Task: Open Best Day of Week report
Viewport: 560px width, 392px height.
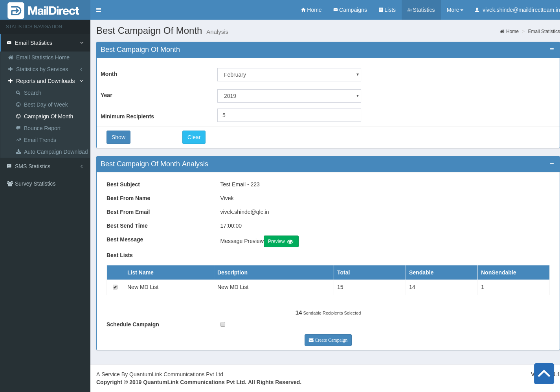Action: [x=46, y=105]
